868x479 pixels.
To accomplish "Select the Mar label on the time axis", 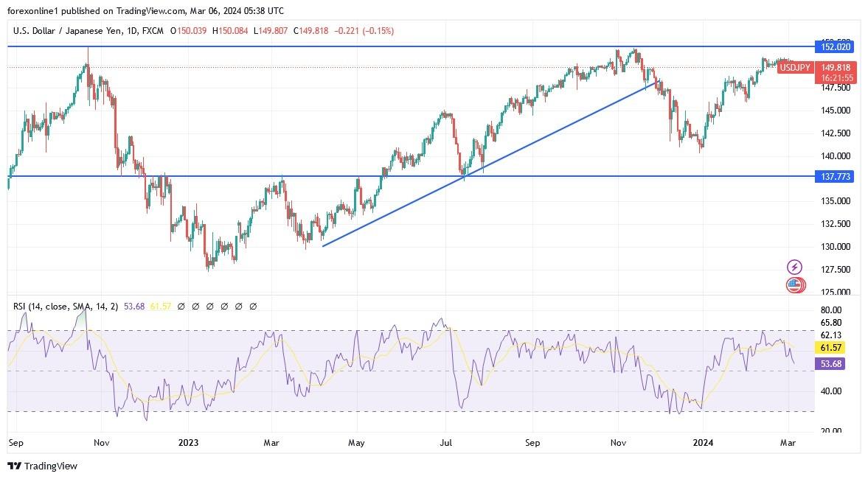I will click(271, 443).
